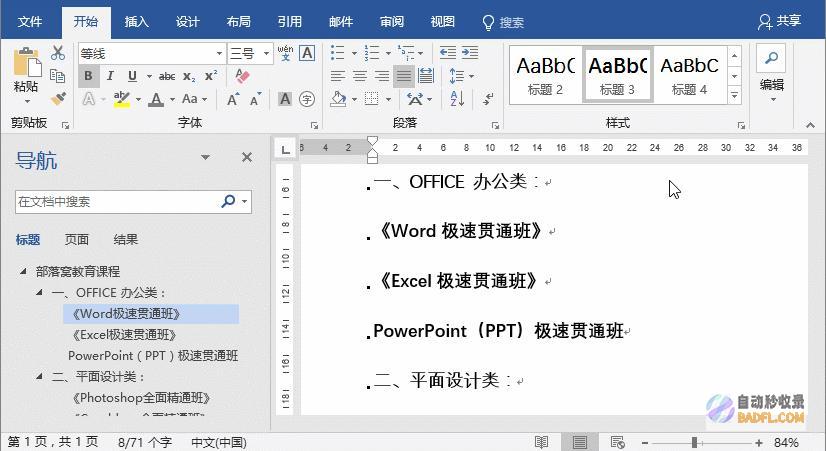The width and height of the screenshot is (826, 451).
Task: Increase font size
Action: coord(233,99)
